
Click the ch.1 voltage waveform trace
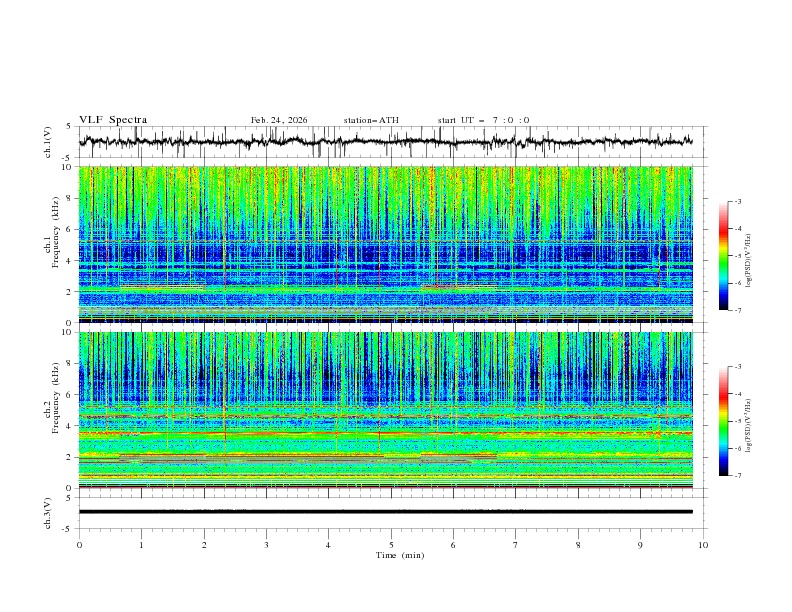tap(386, 142)
